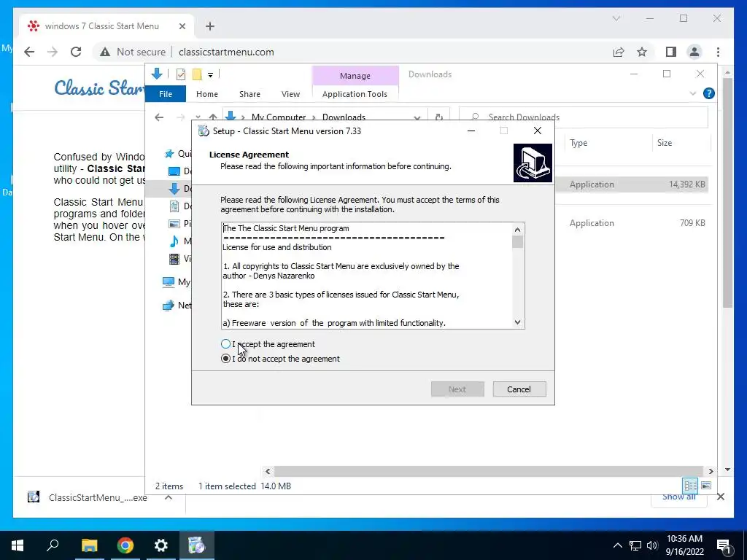This screenshot has width=747, height=560.
Task: Open the Home ribbon tab in Explorer
Action: point(206,94)
